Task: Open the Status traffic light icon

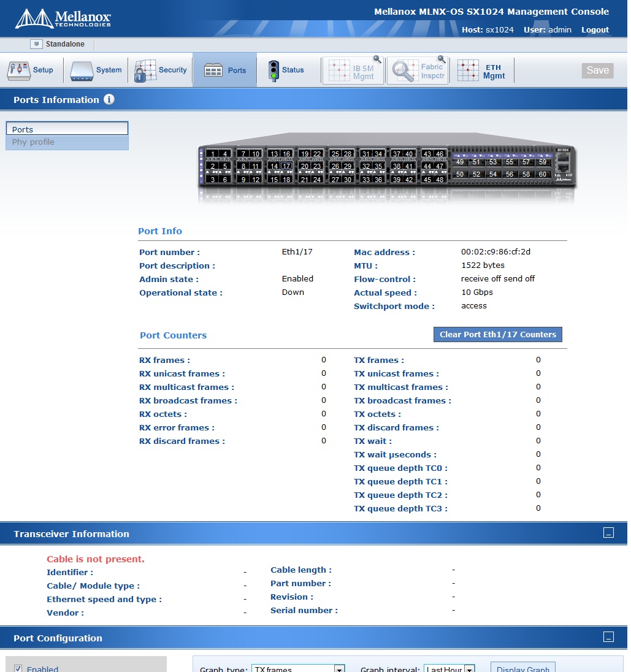Action: pyautogui.click(x=273, y=71)
